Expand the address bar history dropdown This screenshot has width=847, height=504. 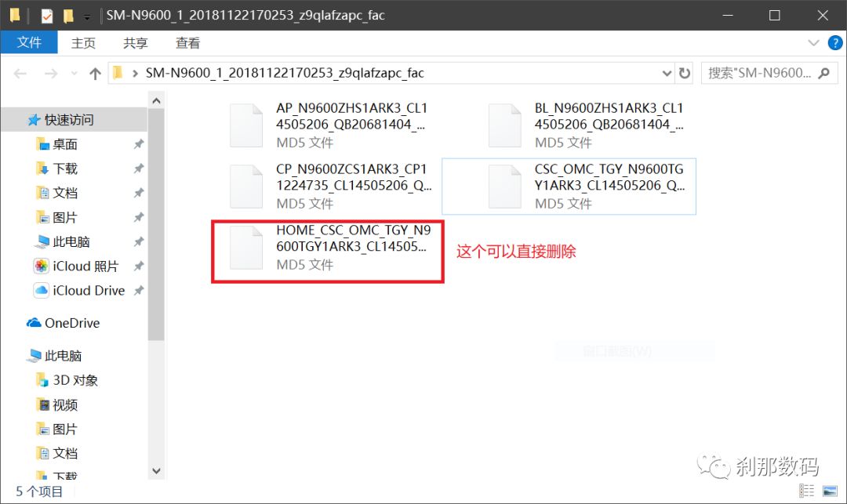click(x=667, y=74)
